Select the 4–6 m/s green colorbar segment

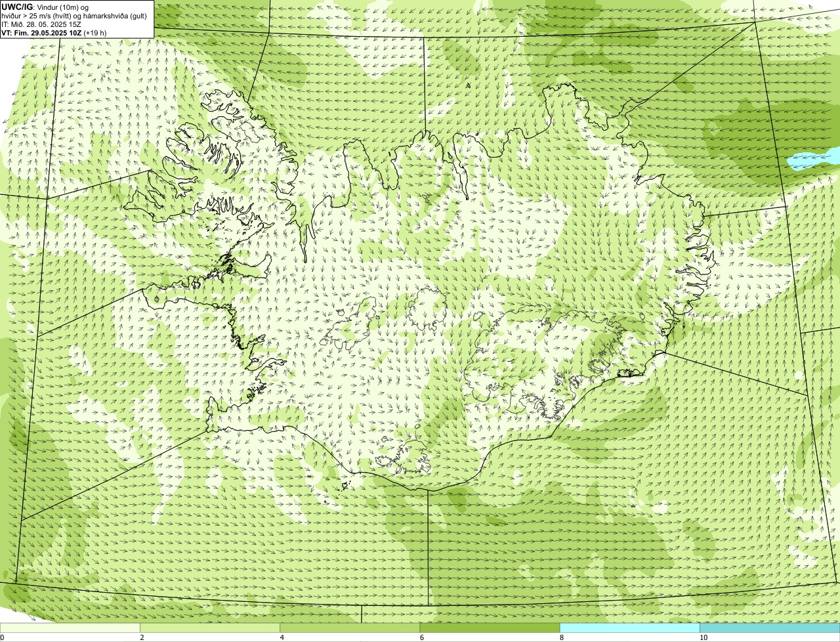point(350,628)
